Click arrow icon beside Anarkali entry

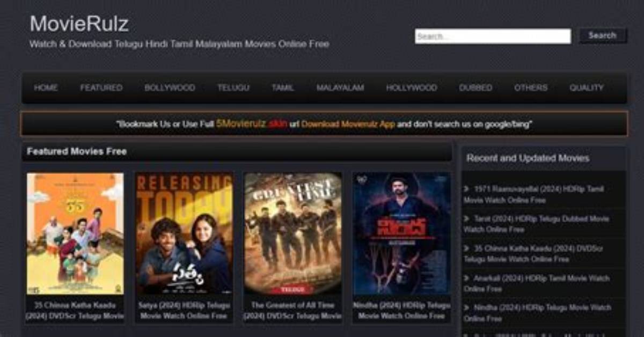coord(466,279)
